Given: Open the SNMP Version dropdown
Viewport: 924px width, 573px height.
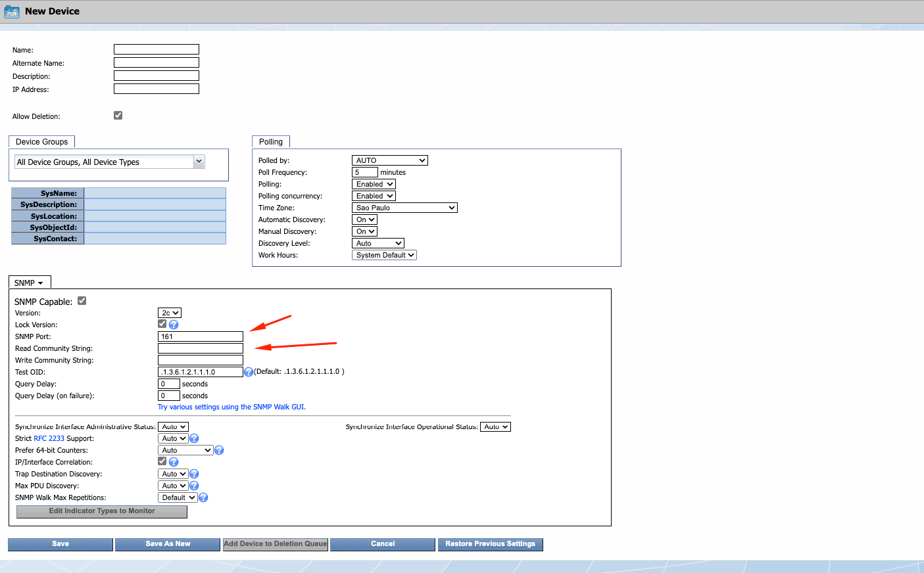Looking at the screenshot, I should (170, 313).
